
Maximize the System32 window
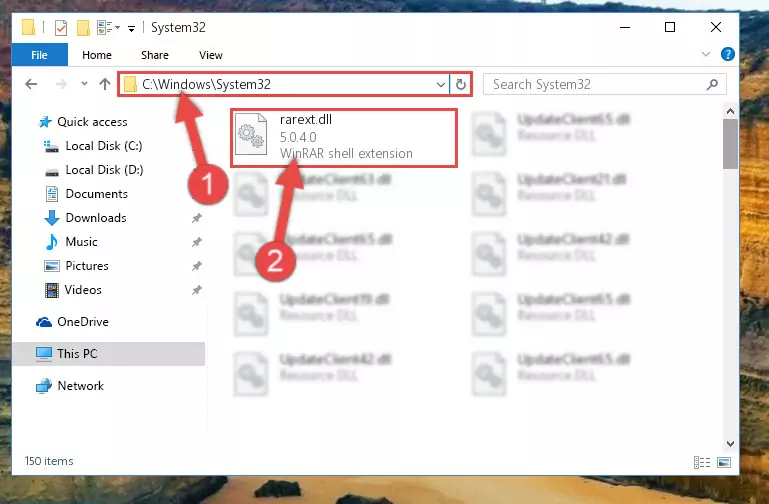pos(670,27)
